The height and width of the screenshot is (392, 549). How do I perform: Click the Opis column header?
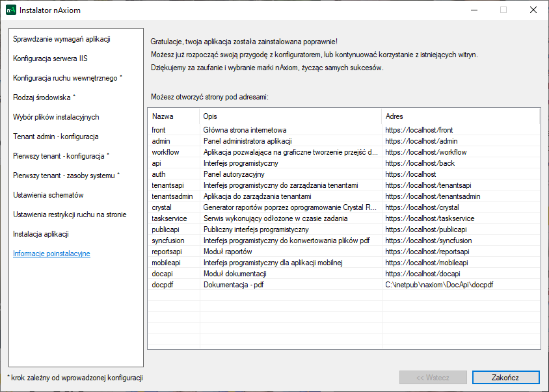tap(291, 116)
